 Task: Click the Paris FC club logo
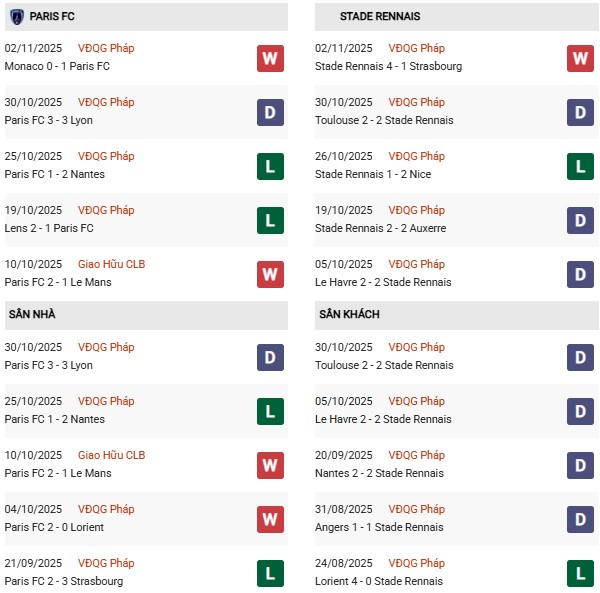pos(17,17)
